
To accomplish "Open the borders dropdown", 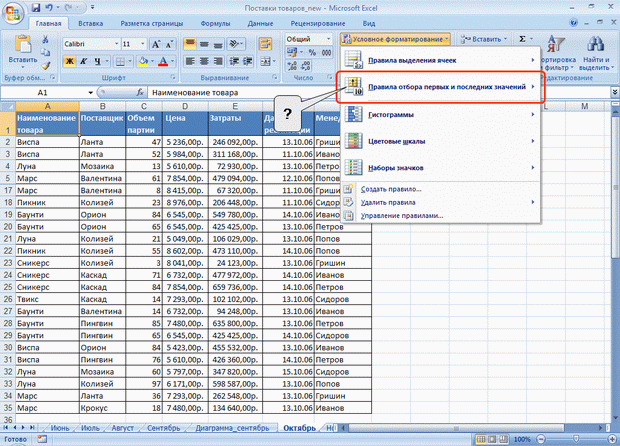I will pos(130,62).
